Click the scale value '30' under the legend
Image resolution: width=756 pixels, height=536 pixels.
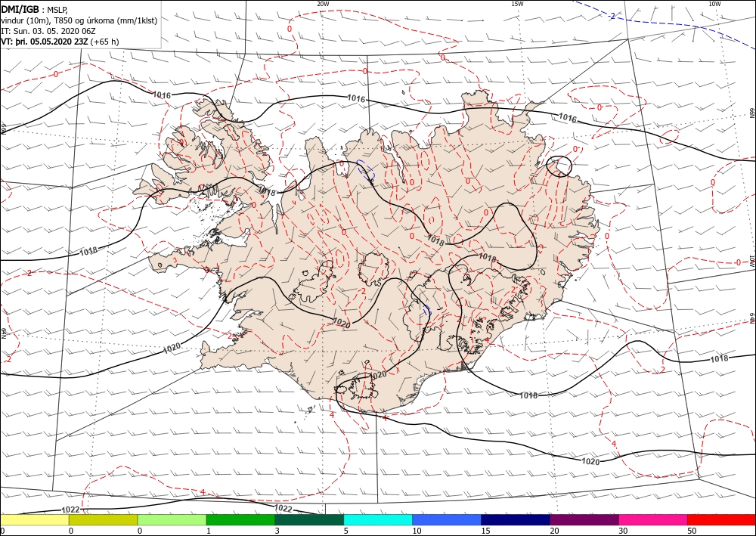click(623, 531)
